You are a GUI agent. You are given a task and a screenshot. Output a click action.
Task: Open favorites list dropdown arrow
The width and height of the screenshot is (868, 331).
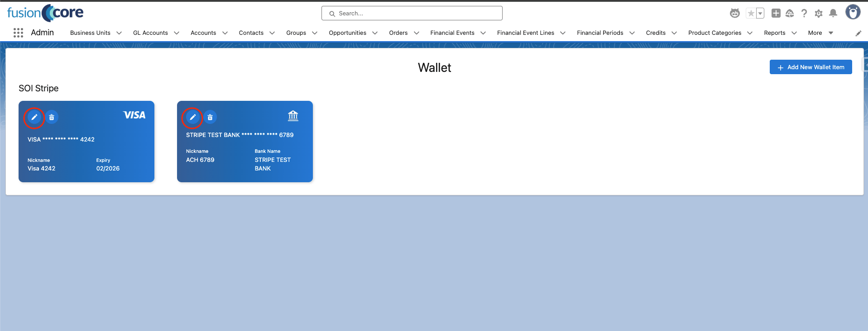[761, 13]
